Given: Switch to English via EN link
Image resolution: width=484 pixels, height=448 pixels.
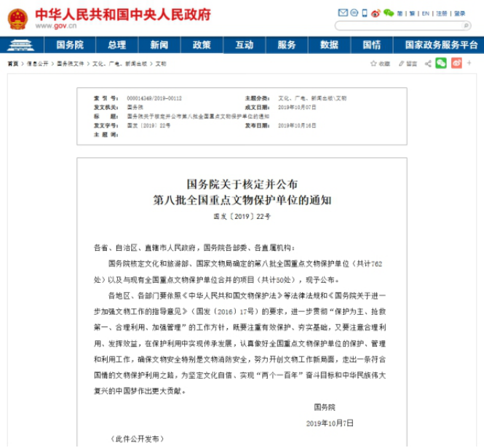Looking at the screenshot, I should tap(425, 14).
